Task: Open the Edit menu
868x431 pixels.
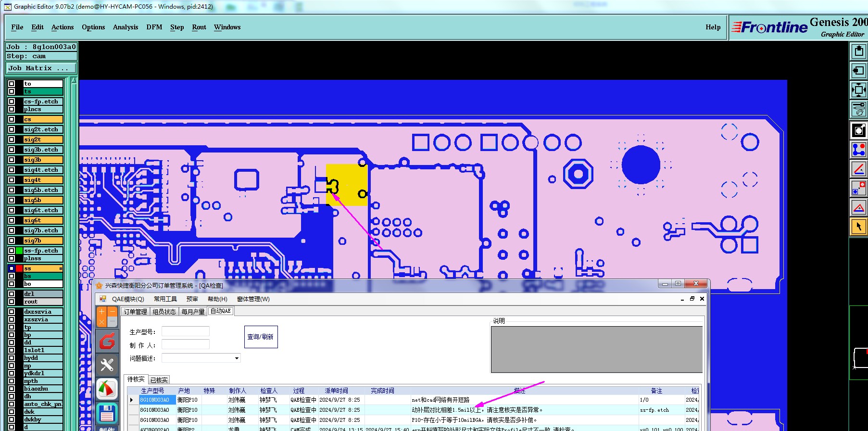Action: point(38,27)
